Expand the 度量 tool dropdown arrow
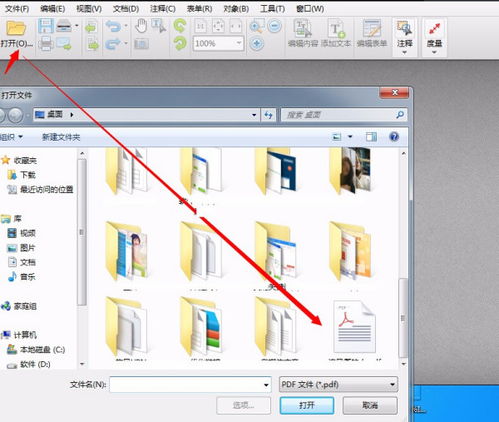The image size is (499, 422). [x=434, y=53]
